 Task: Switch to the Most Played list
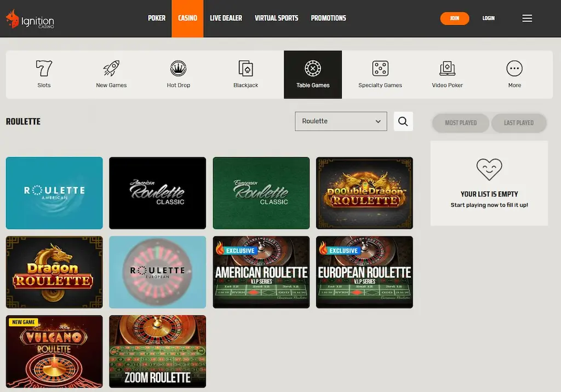click(461, 123)
